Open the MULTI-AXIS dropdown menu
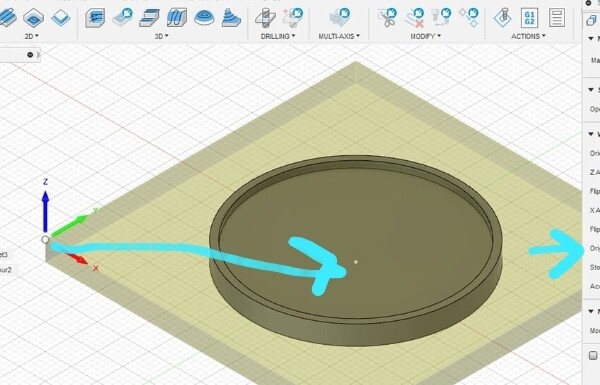 pos(339,36)
